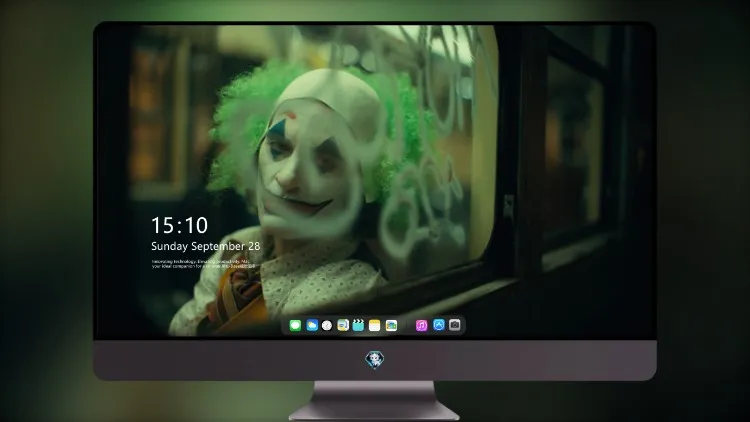This screenshot has height=422, width=750.
Task: Launch the Weather app with cloud icon
Action: (x=312, y=325)
